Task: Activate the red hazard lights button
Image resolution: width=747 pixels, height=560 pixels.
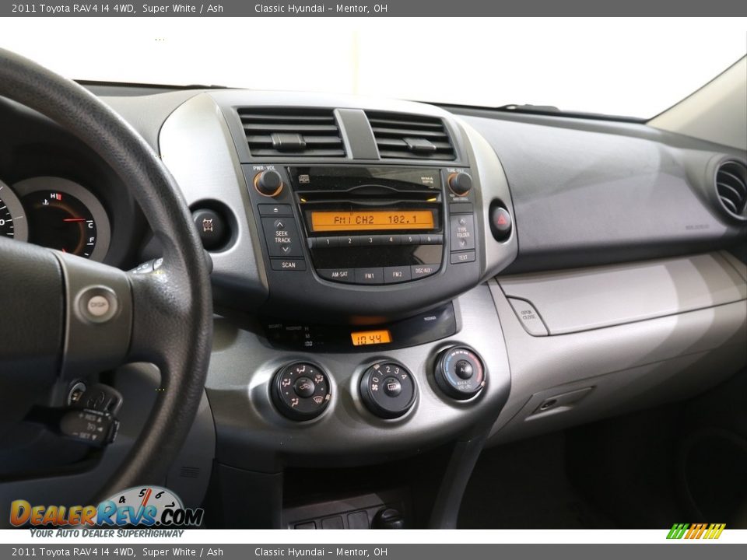Action: click(x=500, y=221)
